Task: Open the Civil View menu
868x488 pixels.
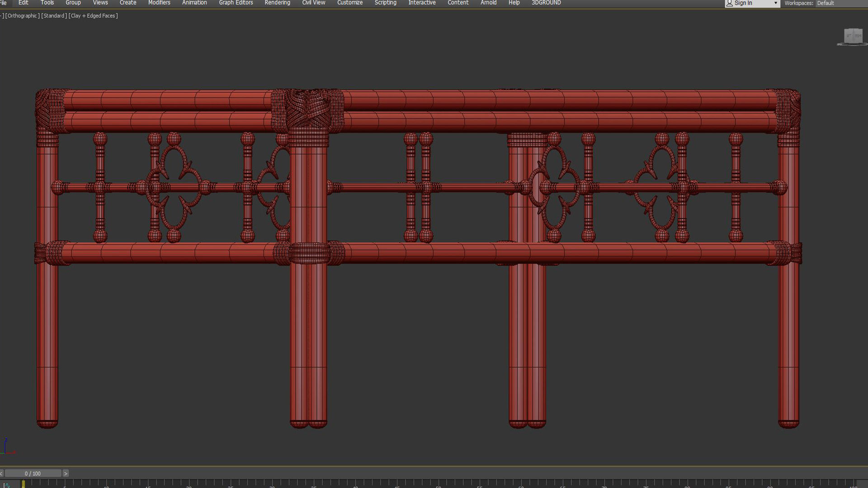Action: coord(313,3)
